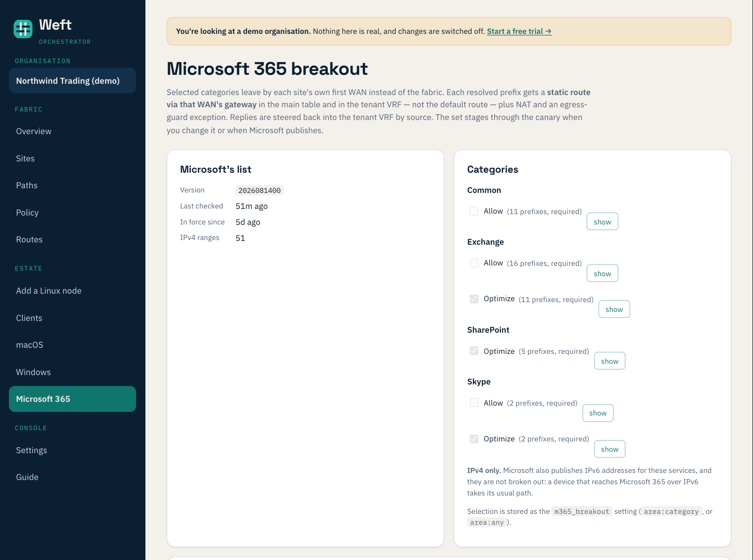
Task: Toggle the Exchange Optimize checkbox
Action: [x=474, y=299]
